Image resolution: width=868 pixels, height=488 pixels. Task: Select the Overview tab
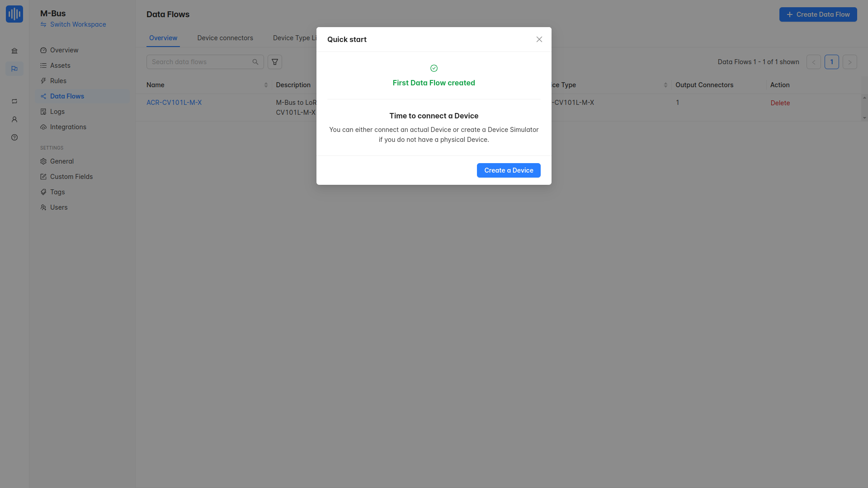163,38
